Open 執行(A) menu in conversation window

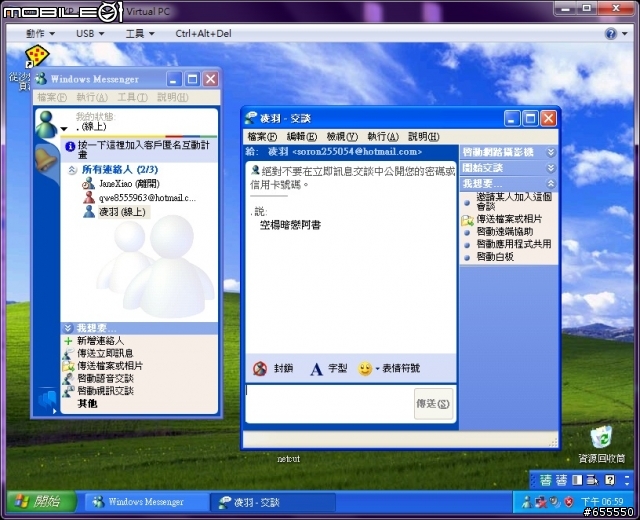pos(383,137)
